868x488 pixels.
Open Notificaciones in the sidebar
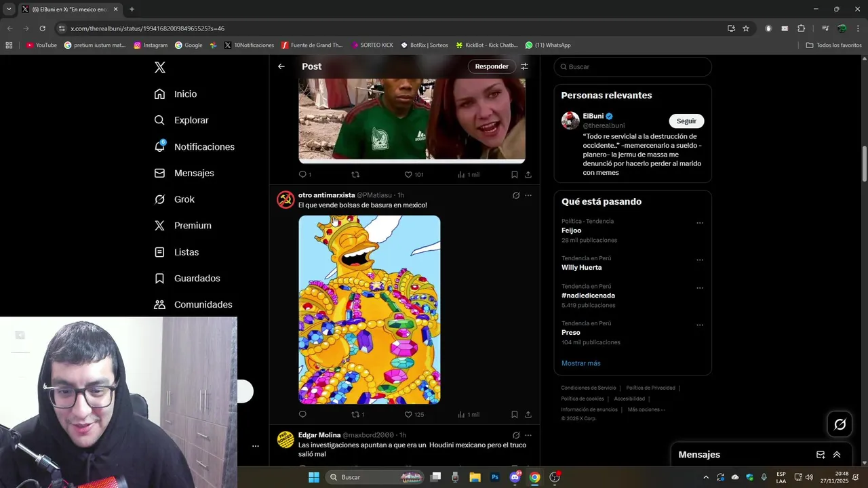tap(194, 146)
